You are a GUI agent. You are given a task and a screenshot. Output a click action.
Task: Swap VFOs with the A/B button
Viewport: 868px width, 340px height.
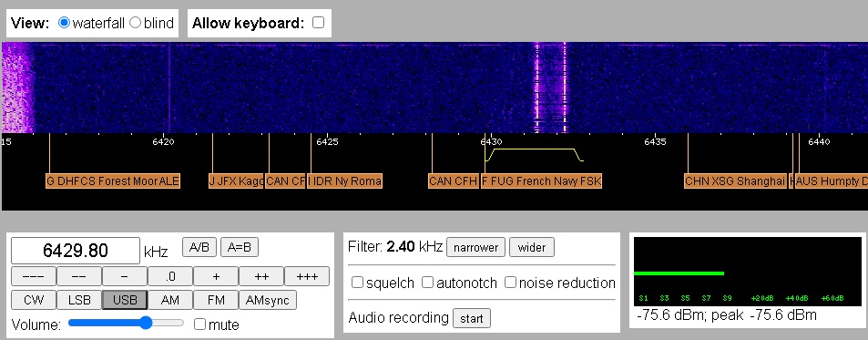click(199, 247)
